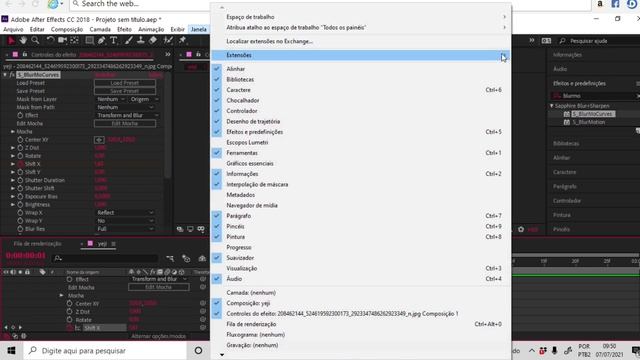The height and width of the screenshot is (360, 640).
Task: Uncheck Alinhar in the Janela menu
Action: 217,69
